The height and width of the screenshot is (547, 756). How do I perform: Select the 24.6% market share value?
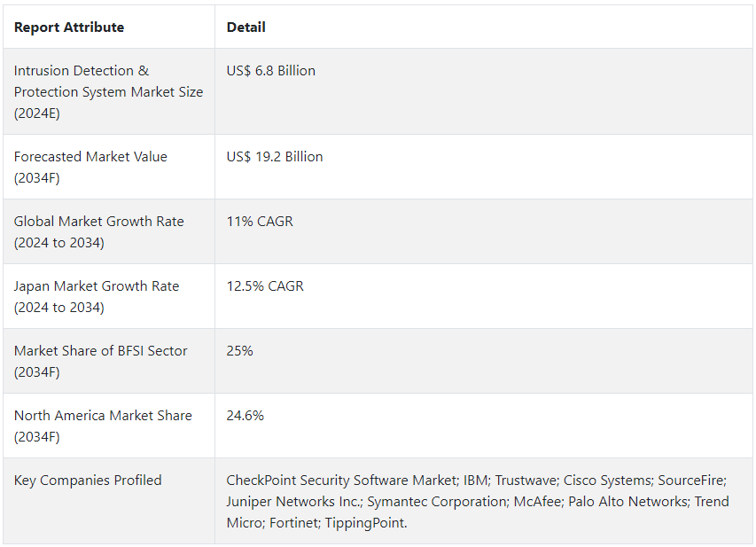point(245,415)
